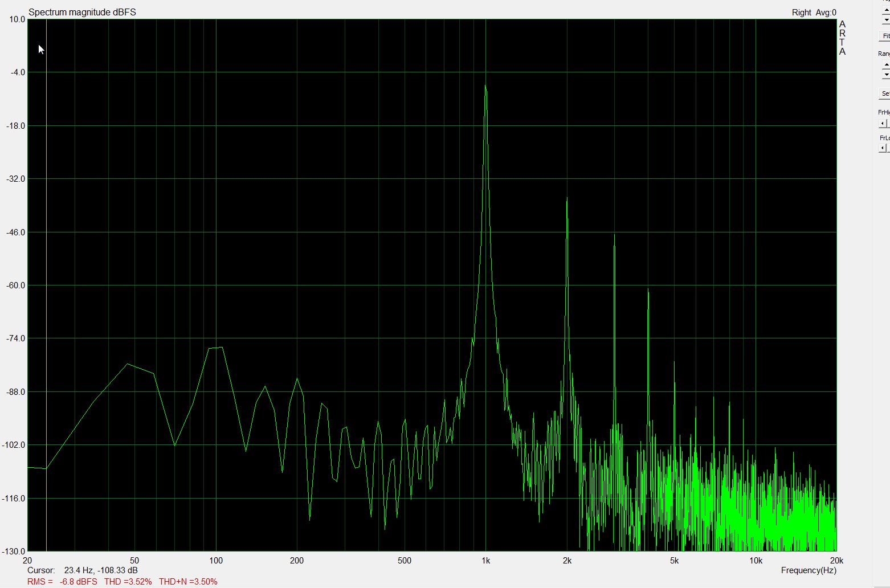Click the 'THD =3.52%' readout
Viewport: 890px width, 588px height.
click(128, 582)
